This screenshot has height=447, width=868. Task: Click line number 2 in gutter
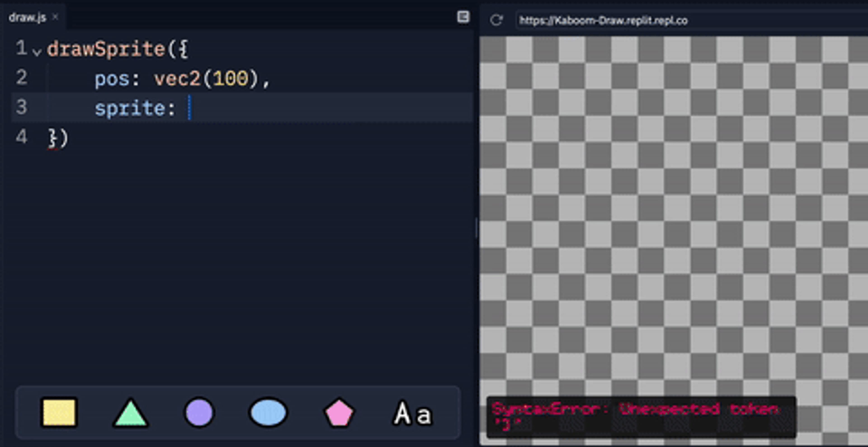pos(21,78)
